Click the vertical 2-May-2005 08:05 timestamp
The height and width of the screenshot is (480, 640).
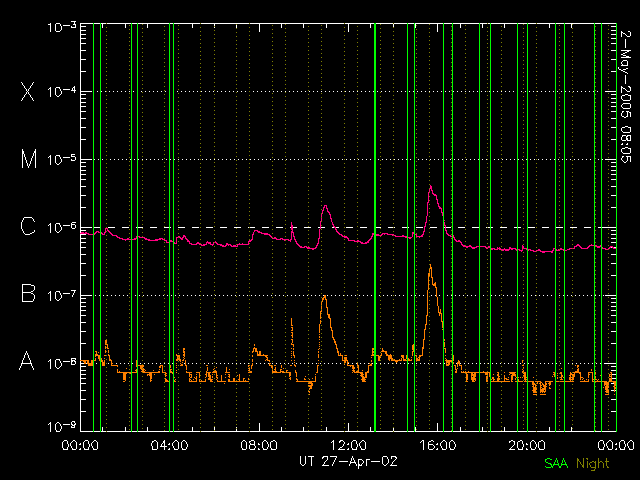tap(625, 96)
